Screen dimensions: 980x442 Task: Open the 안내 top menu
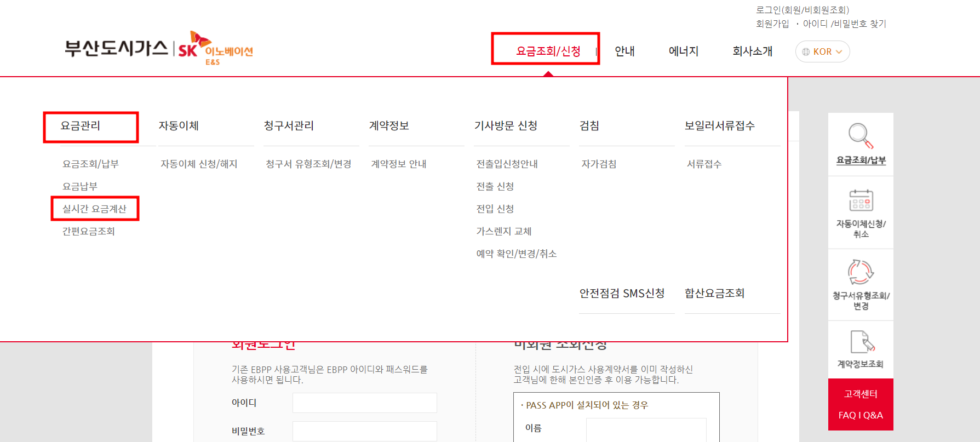tap(624, 51)
